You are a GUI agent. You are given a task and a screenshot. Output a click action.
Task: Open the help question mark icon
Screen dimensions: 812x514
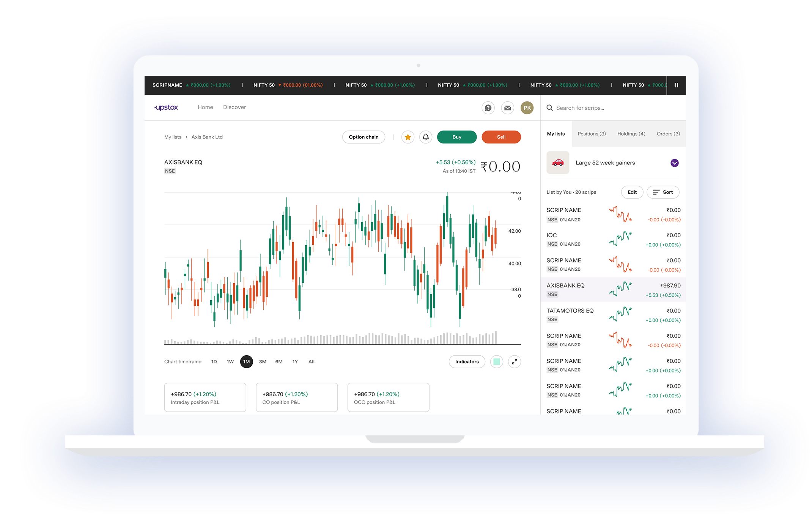tap(488, 108)
